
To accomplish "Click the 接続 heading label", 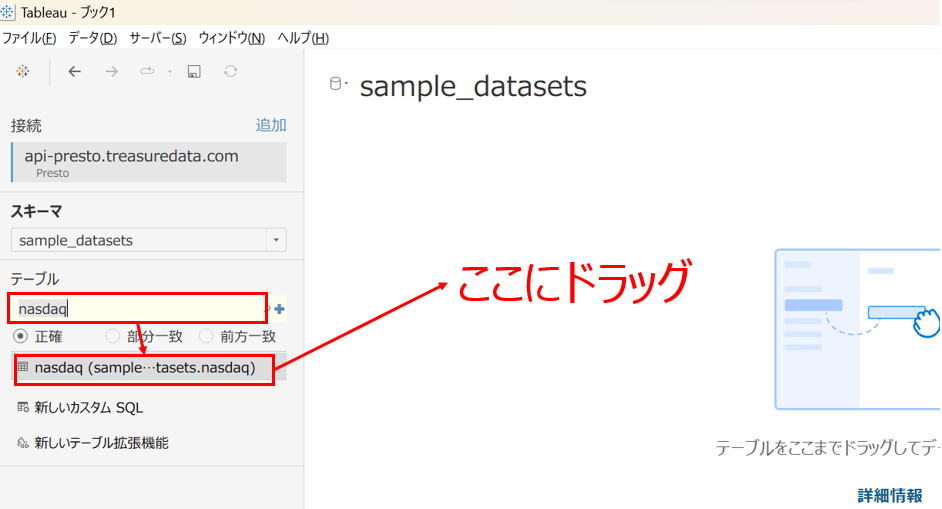I will [26, 126].
